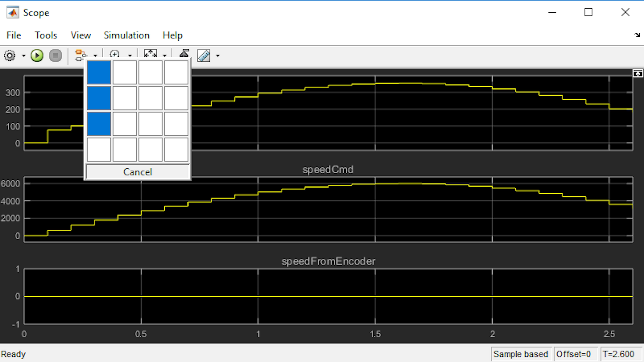Minimize the Scope window
Screen dimensions: 644x362
pos(552,12)
